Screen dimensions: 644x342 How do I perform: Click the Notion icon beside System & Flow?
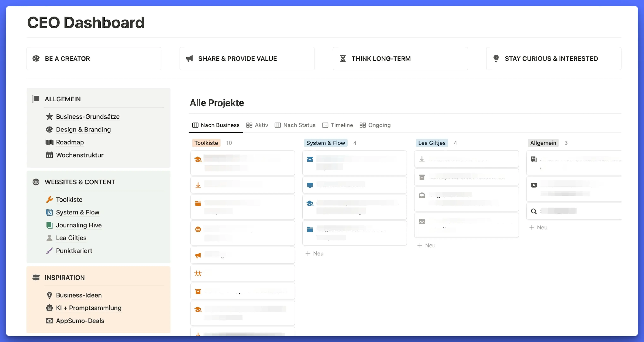click(x=49, y=212)
